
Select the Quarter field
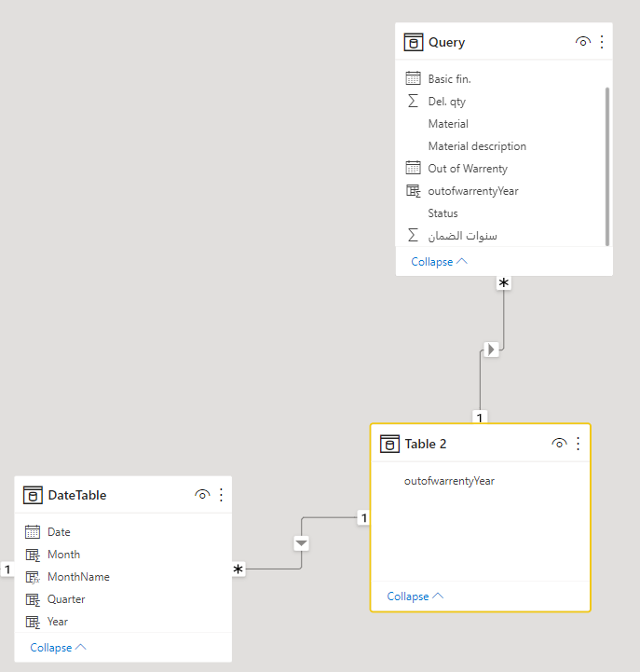(x=66, y=599)
